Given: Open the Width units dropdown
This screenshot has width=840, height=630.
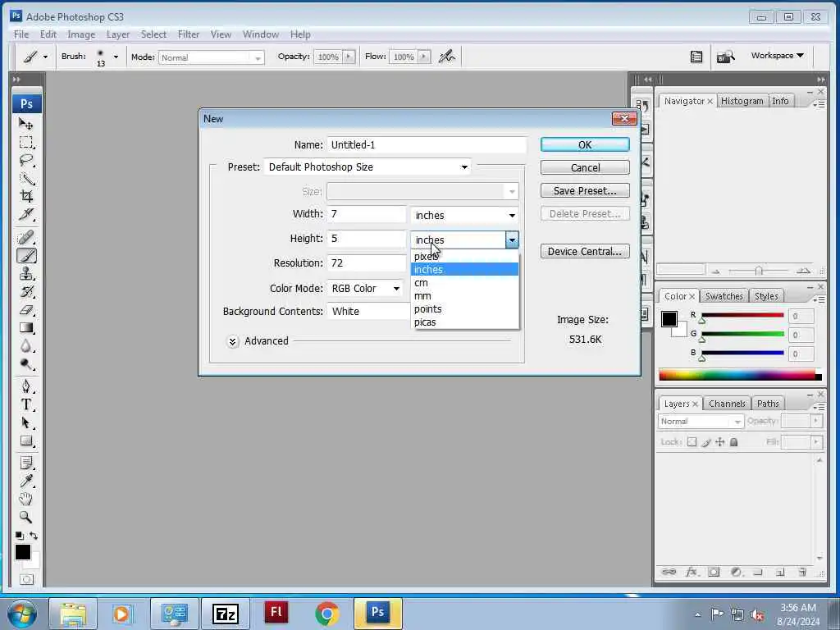Looking at the screenshot, I should pyautogui.click(x=464, y=216).
